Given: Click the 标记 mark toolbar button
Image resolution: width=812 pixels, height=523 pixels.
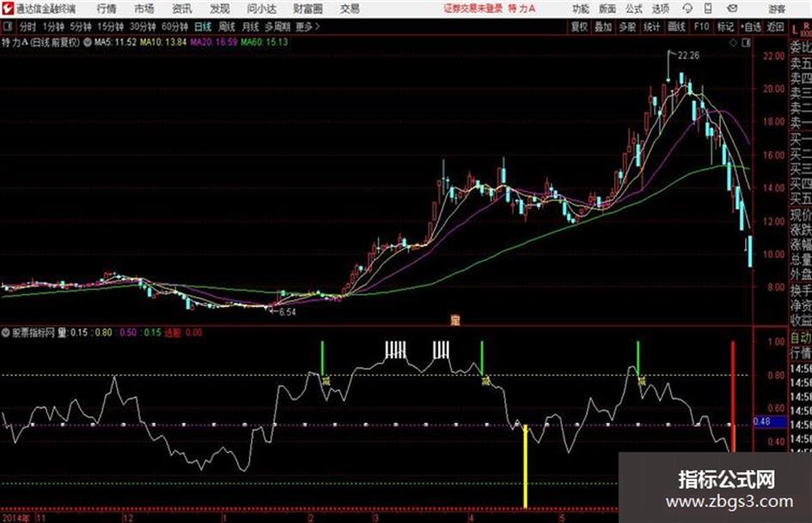Looking at the screenshot, I should (725, 27).
